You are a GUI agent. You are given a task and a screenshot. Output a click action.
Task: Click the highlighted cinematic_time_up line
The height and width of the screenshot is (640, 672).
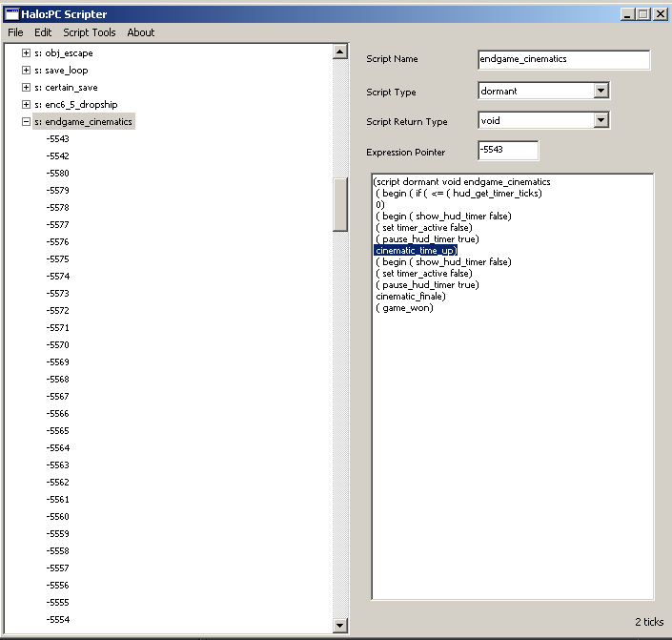pyautogui.click(x=417, y=250)
